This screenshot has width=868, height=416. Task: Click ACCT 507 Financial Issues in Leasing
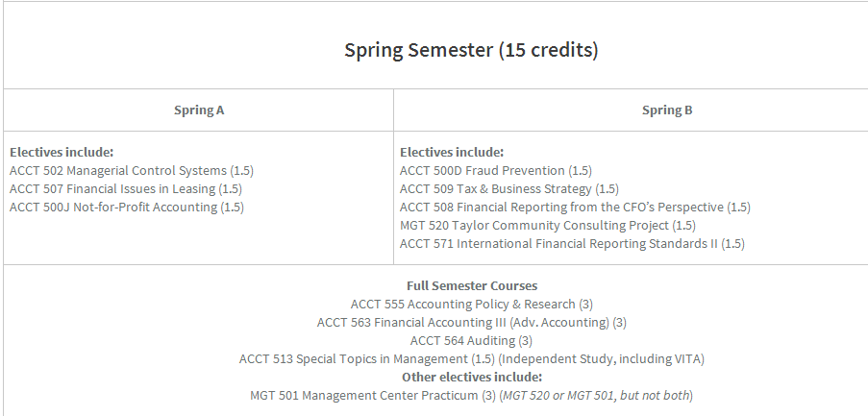pyautogui.click(x=126, y=188)
